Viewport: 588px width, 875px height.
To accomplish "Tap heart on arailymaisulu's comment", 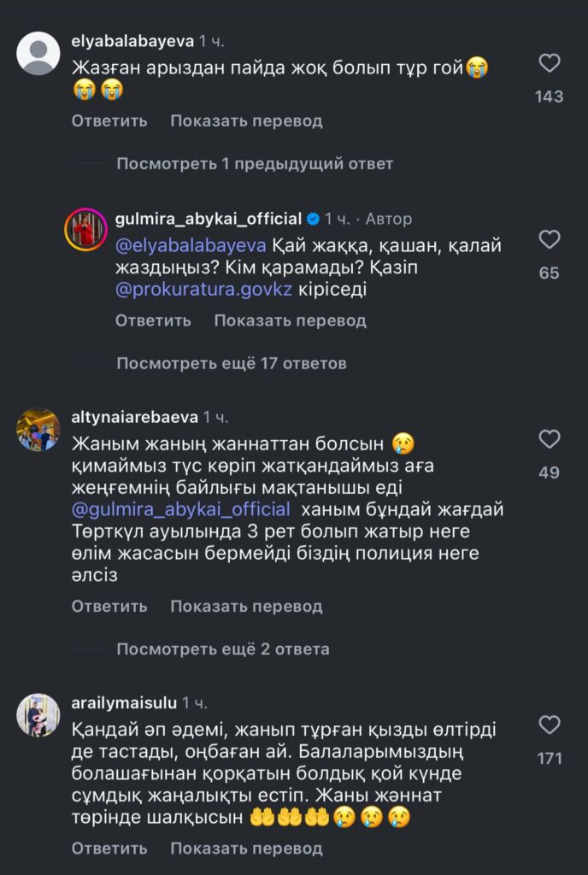I will (x=550, y=725).
